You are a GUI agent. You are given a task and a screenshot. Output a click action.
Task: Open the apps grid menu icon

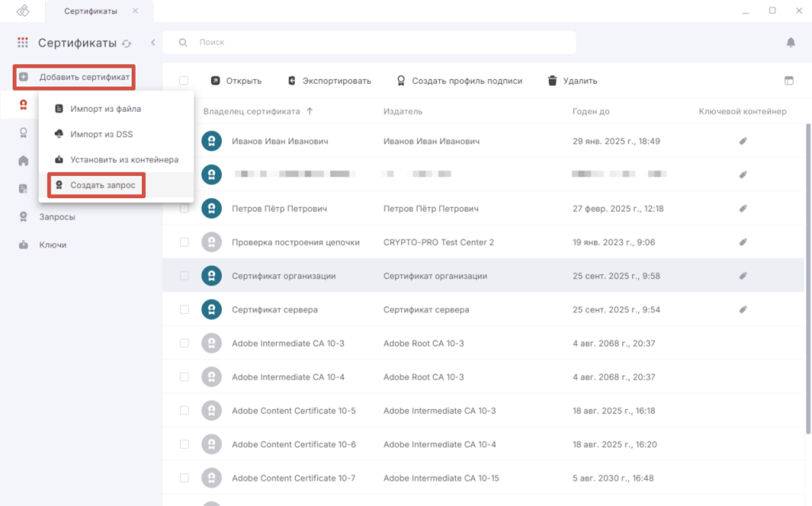click(23, 43)
